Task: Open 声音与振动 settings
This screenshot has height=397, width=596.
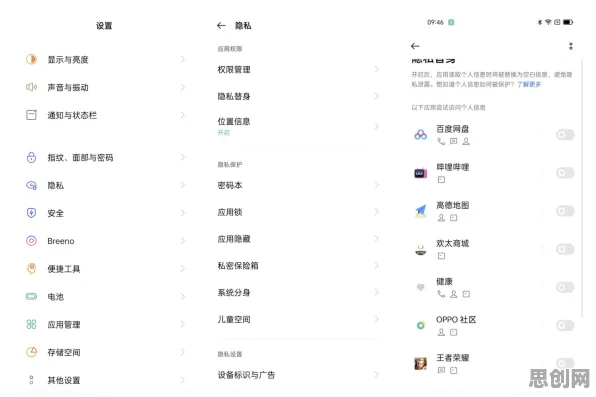Action: 106,87
